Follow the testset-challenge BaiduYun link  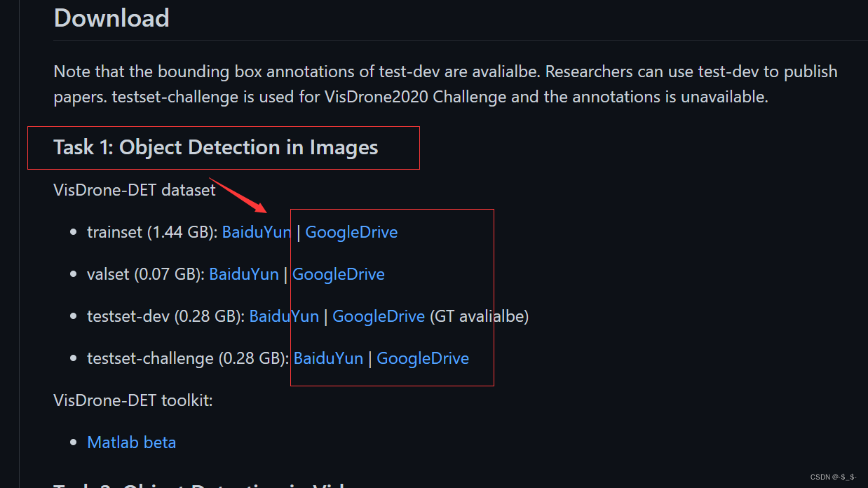click(328, 358)
